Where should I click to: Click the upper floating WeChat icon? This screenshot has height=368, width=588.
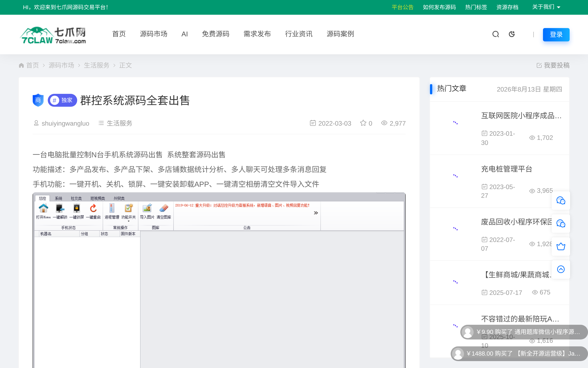(560, 201)
